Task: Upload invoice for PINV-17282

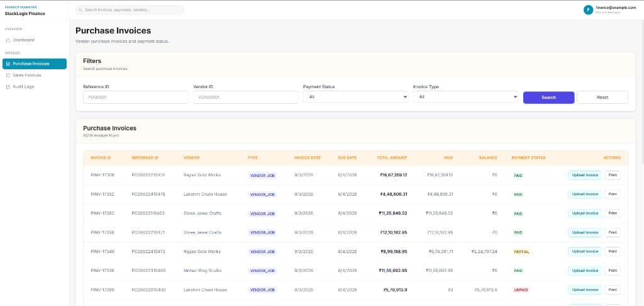Action: coord(585,213)
